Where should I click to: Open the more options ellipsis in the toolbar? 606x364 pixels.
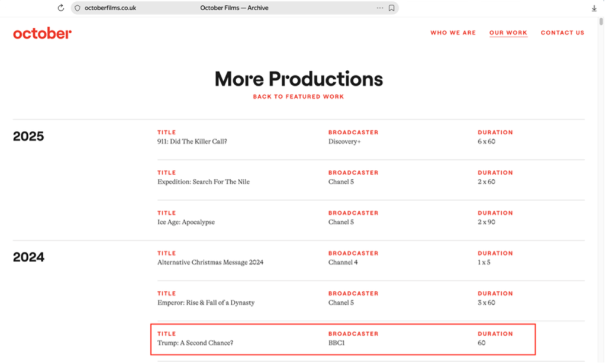click(x=379, y=8)
